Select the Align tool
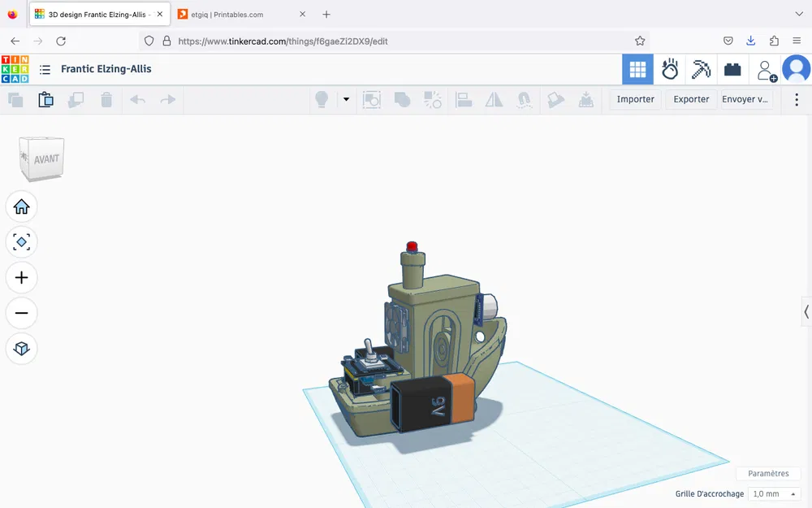The image size is (812, 508). click(464, 99)
